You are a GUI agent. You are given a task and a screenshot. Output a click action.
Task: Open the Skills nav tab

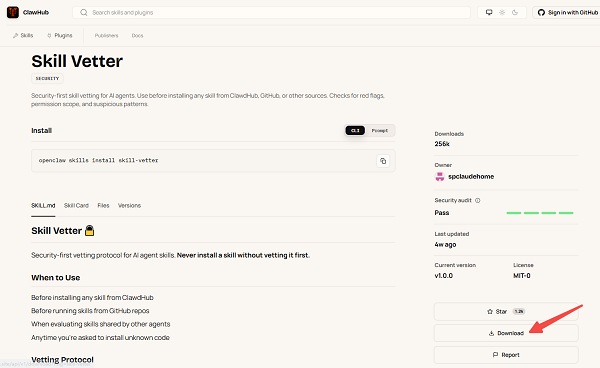point(23,35)
